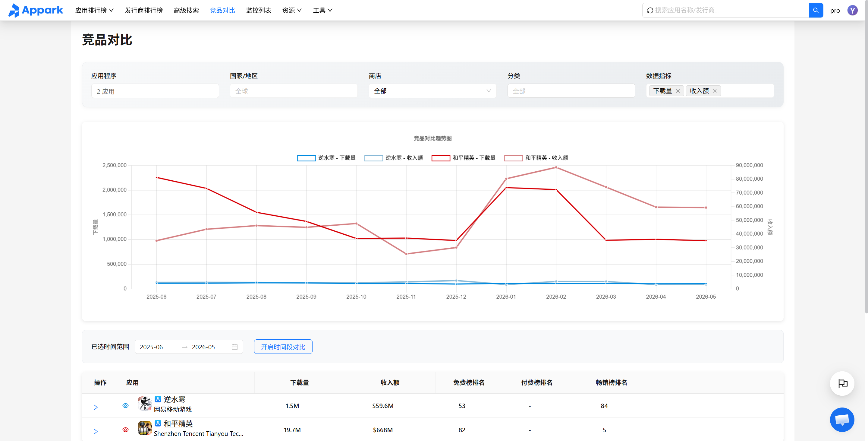Screen dimensions: 868x441
Task: Open the 应用程序 2 应用 selector
Action: [x=155, y=91]
